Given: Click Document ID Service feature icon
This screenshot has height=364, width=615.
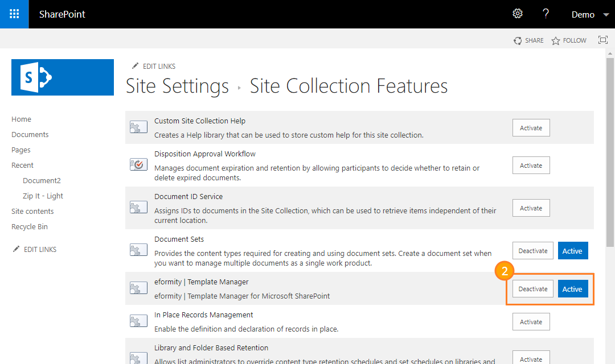Looking at the screenshot, I should (x=138, y=207).
